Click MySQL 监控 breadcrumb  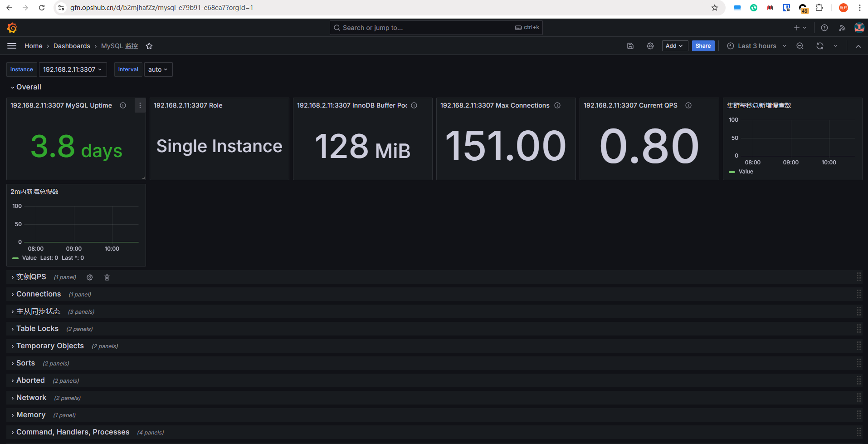tap(119, 46)
